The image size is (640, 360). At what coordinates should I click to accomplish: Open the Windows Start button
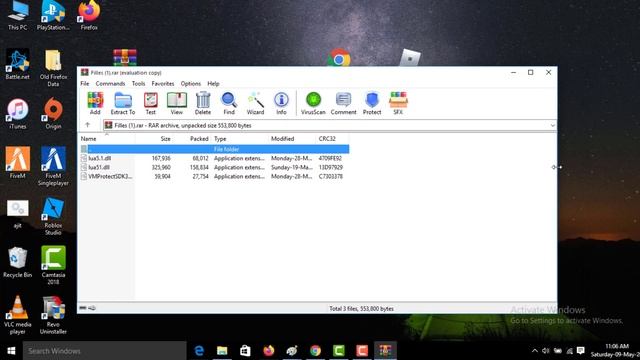point(11,351)
